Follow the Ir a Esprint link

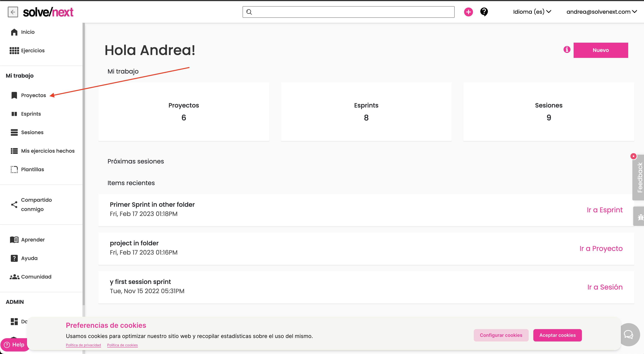point(604,210)
